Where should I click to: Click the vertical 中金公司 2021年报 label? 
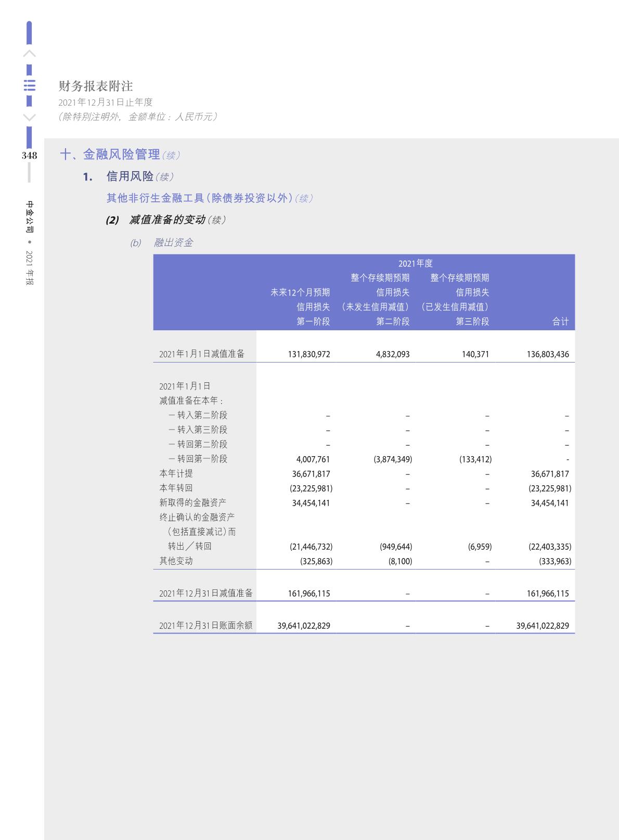pos(30,243)
